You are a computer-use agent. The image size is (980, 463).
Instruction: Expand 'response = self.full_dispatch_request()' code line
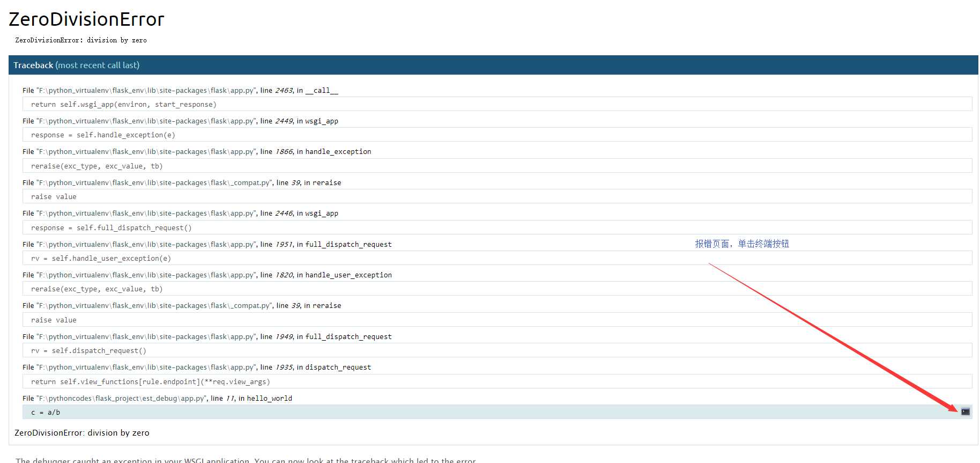coord(497,227)
